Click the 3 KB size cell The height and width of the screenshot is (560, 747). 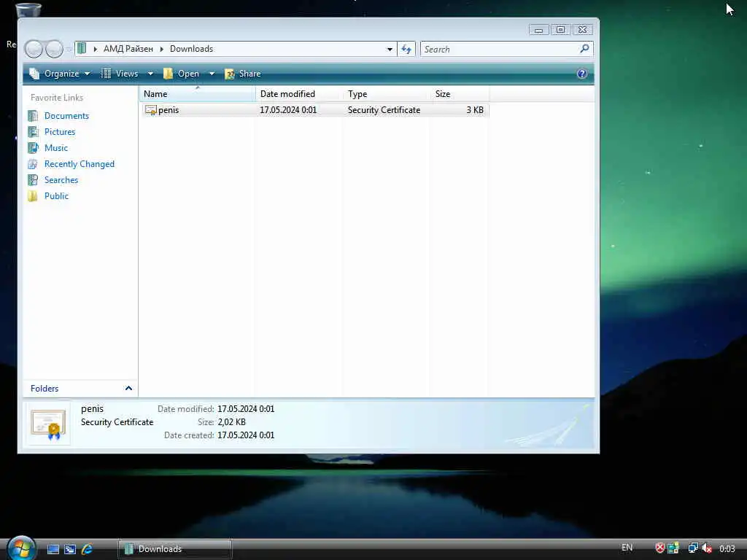point(474,110)
